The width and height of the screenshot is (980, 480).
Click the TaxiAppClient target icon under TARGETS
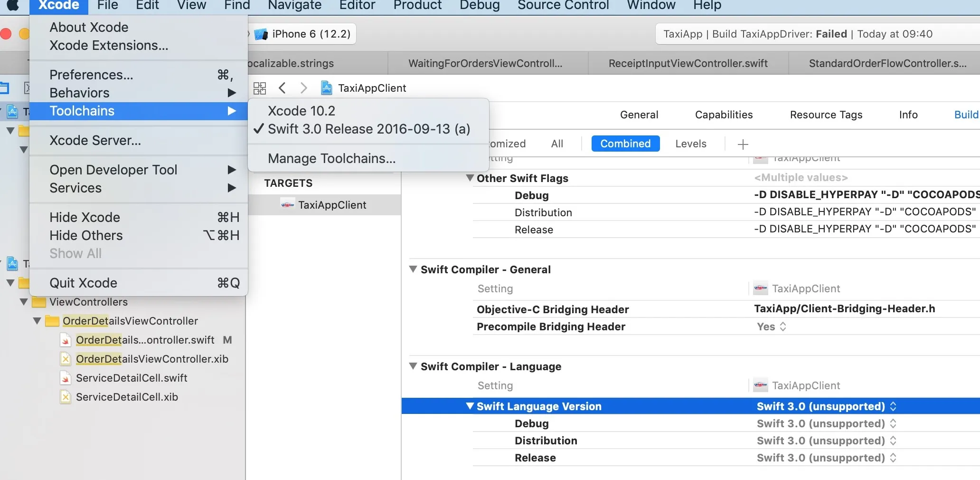(287, 205)
